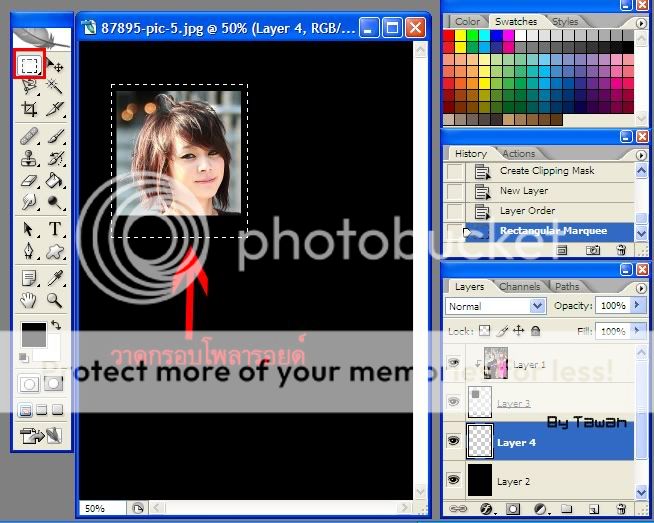This screenshot has width=654, height=523.
Task: Toggle lock transparent pixels
Action: (484, 331)
